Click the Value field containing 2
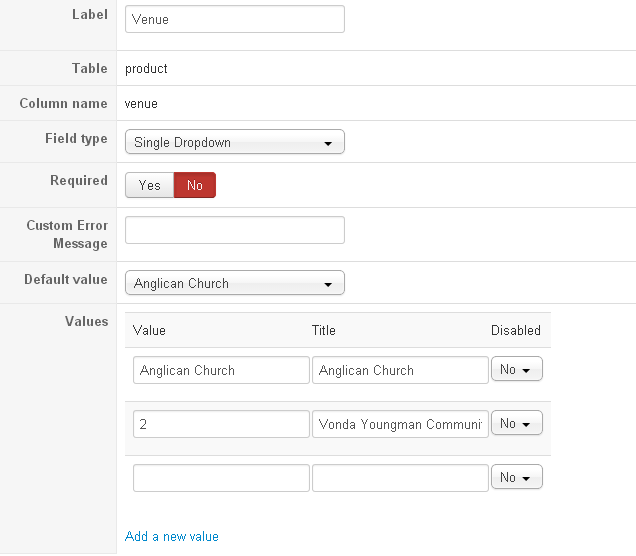Screen dimensions: 636x556 (221, 424)
